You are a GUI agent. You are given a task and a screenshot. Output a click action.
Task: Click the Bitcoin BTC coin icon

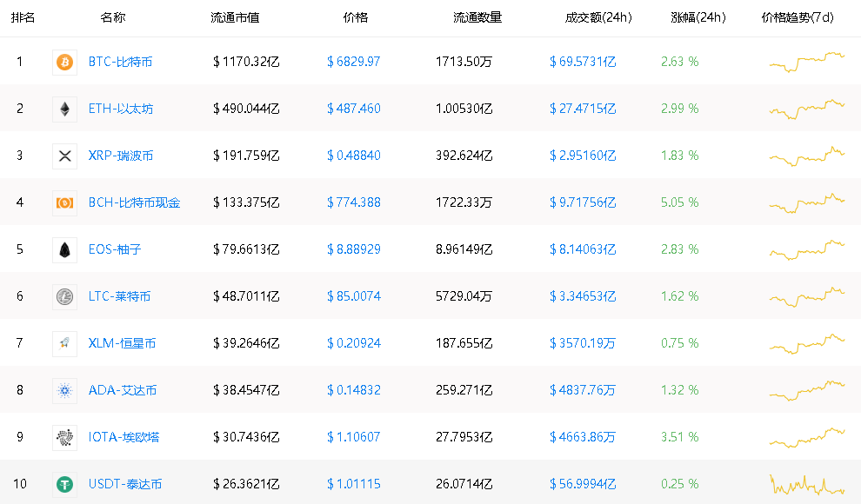[x=65, y=62]
